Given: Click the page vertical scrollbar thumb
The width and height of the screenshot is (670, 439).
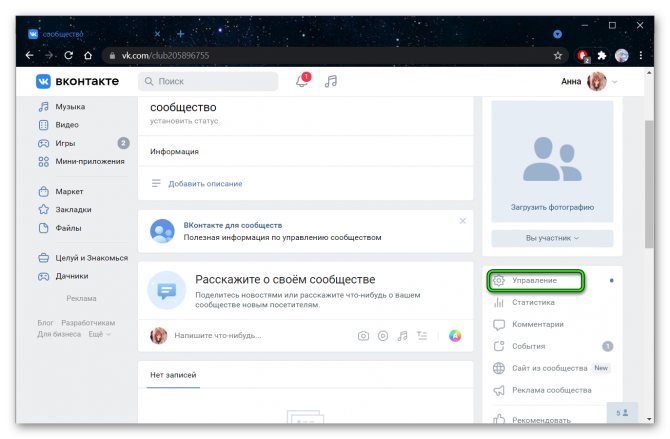Looking at the screenshot, I should tap(649, 184).
